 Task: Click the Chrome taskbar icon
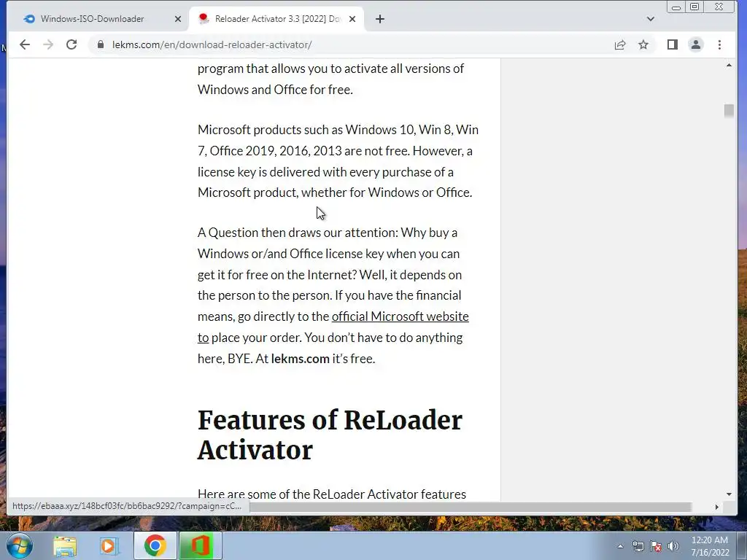[155, 545]
